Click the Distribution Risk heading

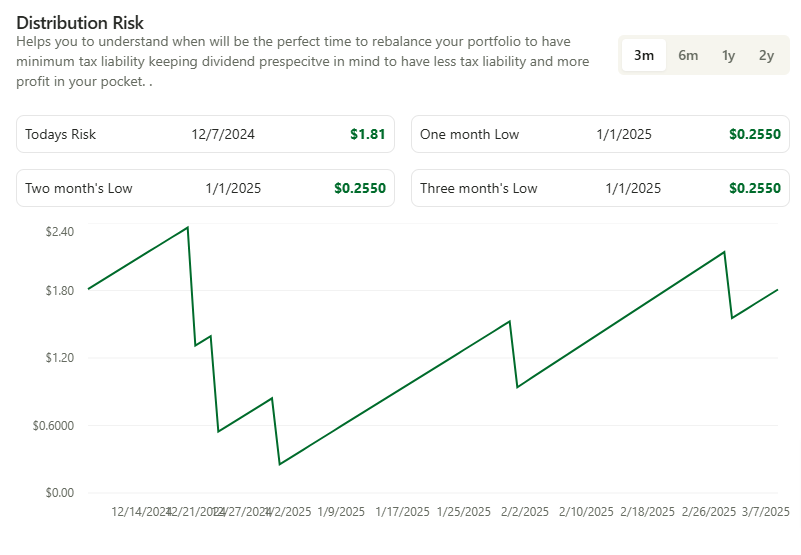(x=80, y=22)
